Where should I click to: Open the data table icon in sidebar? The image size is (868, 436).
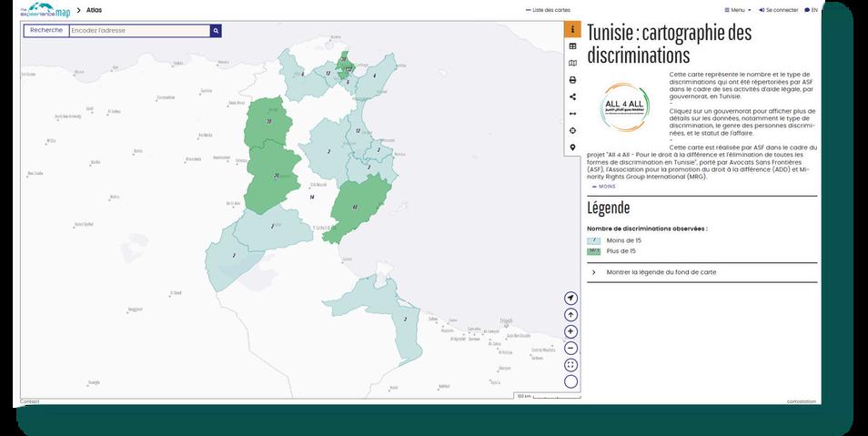[x=572, y=46]
